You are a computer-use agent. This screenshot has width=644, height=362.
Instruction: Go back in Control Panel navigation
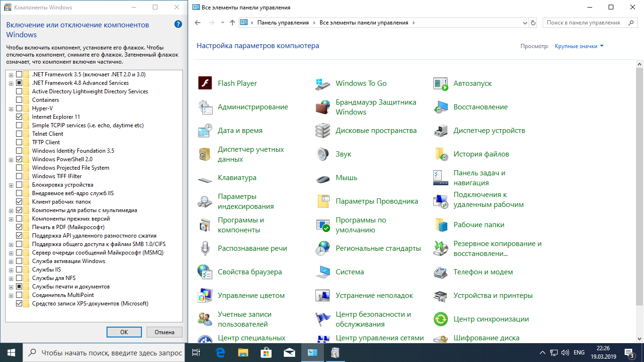tap(198, 23)
